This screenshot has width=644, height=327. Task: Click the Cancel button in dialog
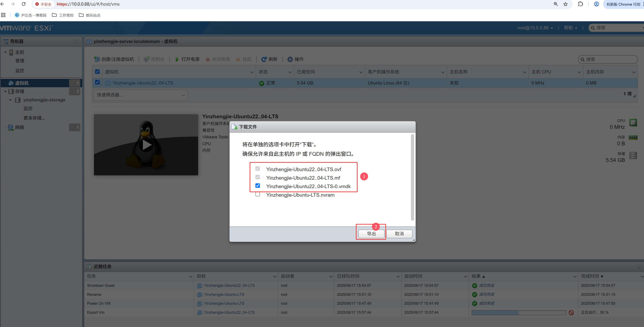click(399, 234)
